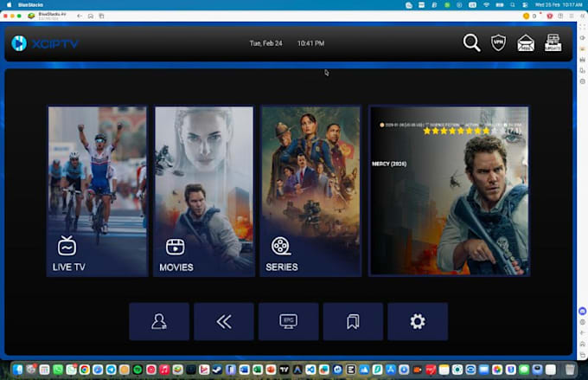Screen dimensions: 588x380
Task: Click the Series film reel icon
Action: pyautogui.click(x=281, y=246)
